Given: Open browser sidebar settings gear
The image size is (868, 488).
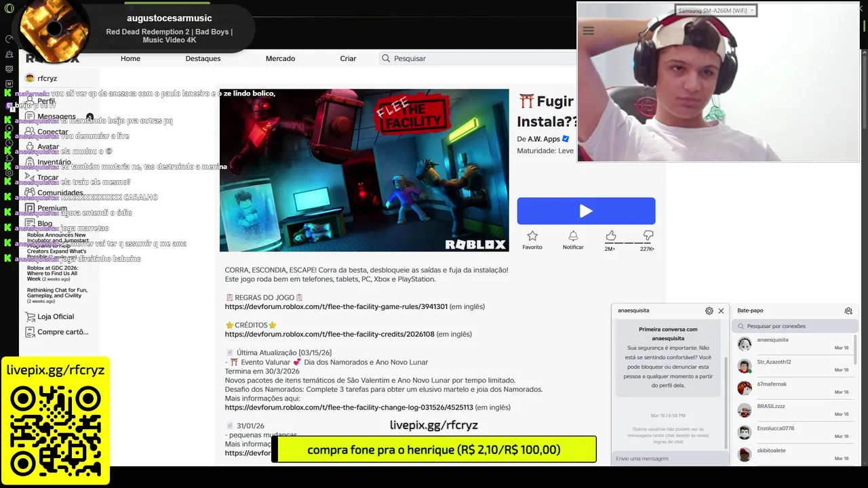Looking at the screenshot, I should point(9,173).
